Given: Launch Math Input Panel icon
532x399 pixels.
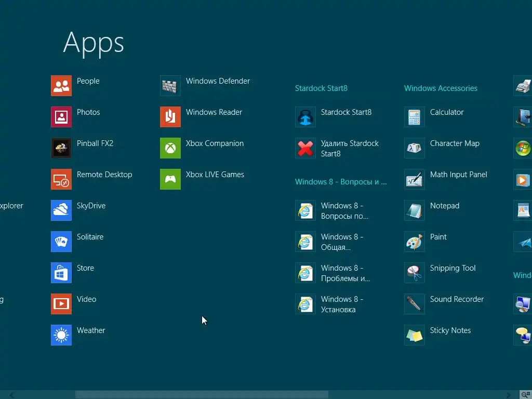Looking at the screenshot, I should [x=414, y=179].
